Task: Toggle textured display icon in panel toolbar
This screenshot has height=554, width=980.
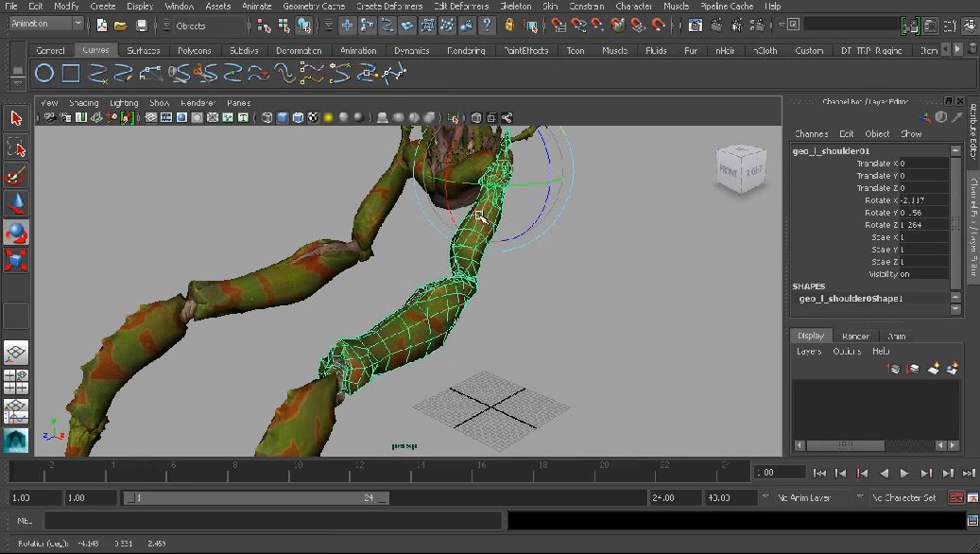Action: 313,117
